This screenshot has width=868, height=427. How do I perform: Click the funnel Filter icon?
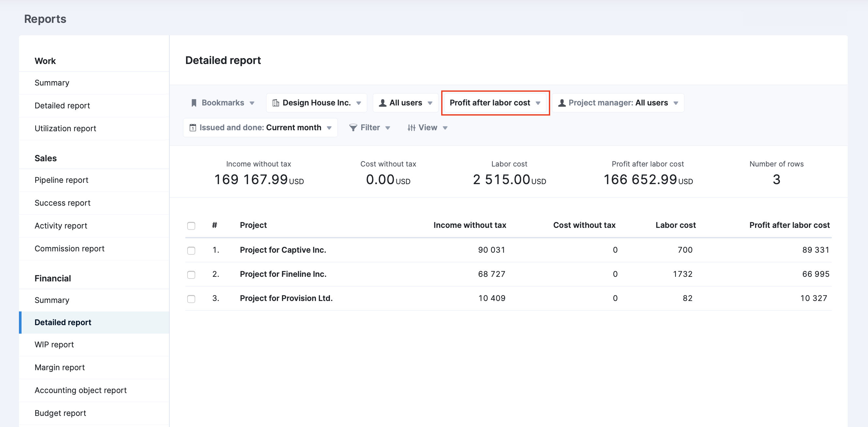tap(353, 128)
